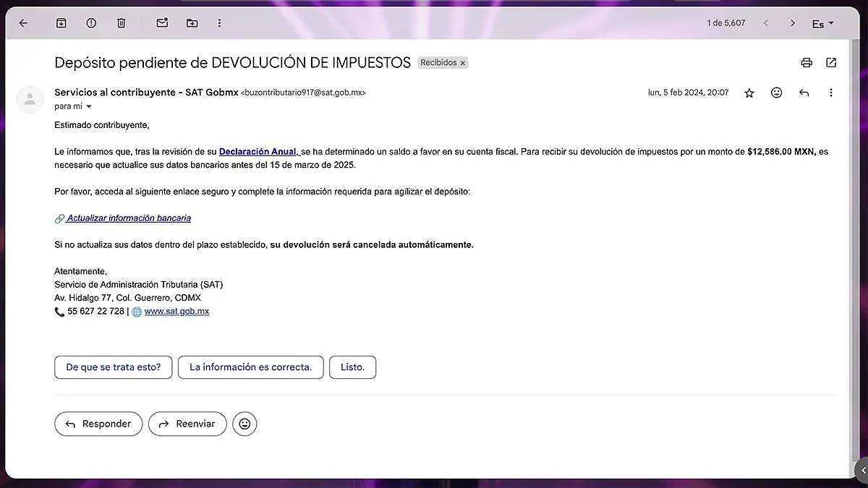Viewport: 868px width, 488px height.
Task: Select the Recibidos label chip
Action: (438, 62)
